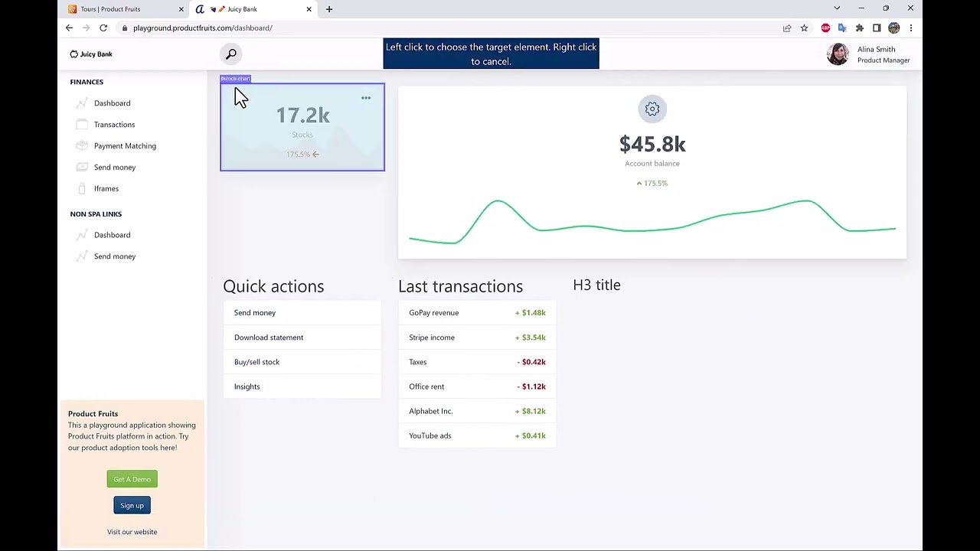
Task: Go back with the browser back arrow
Action: click(x=69, y=28)
